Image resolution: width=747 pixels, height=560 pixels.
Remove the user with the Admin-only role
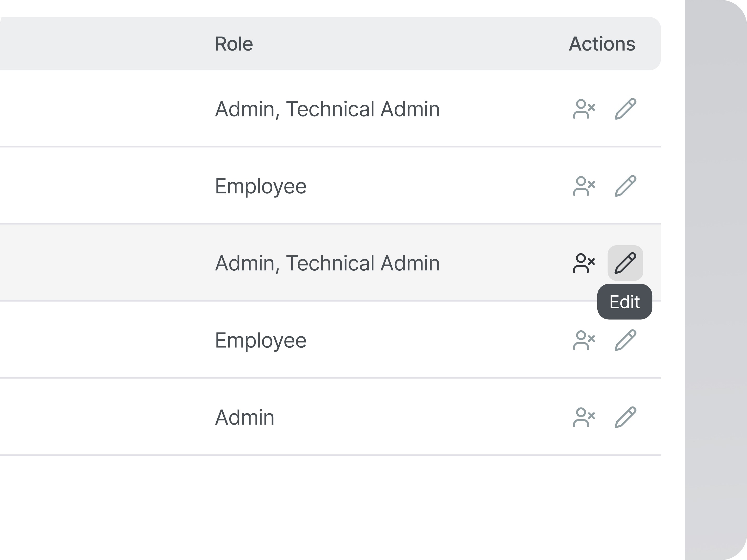pos(584,417)
